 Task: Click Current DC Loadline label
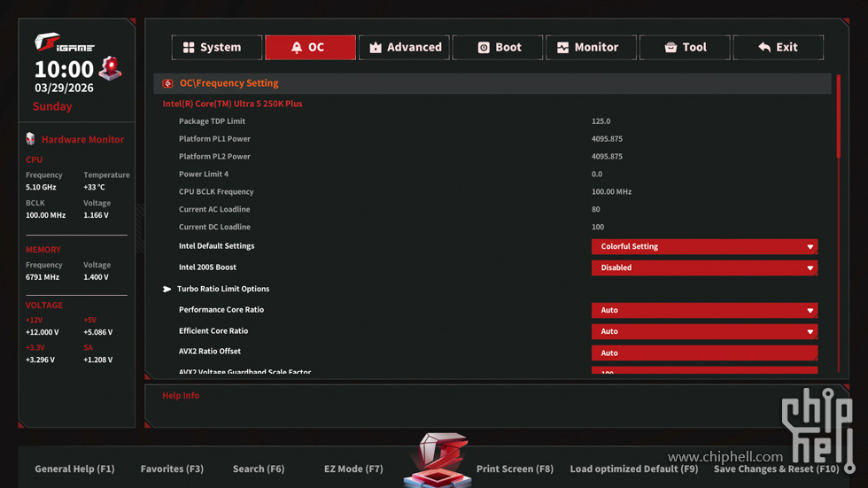pos(214,228)
